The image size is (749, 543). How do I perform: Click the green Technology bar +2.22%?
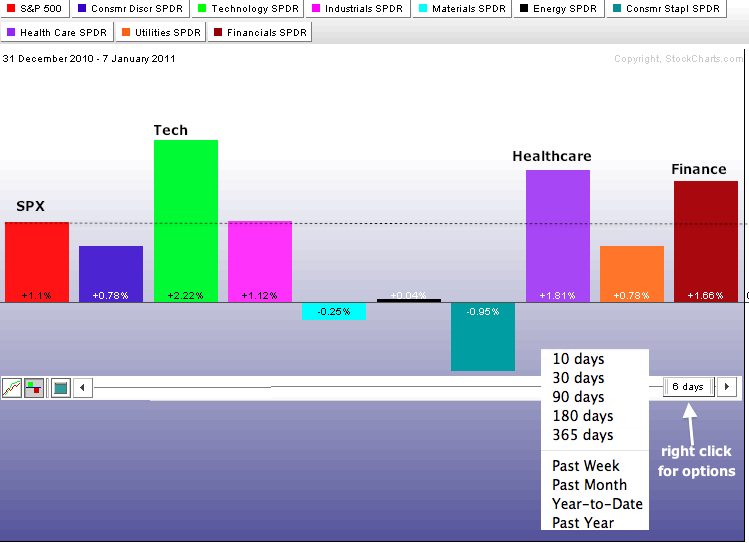point(186,221)
